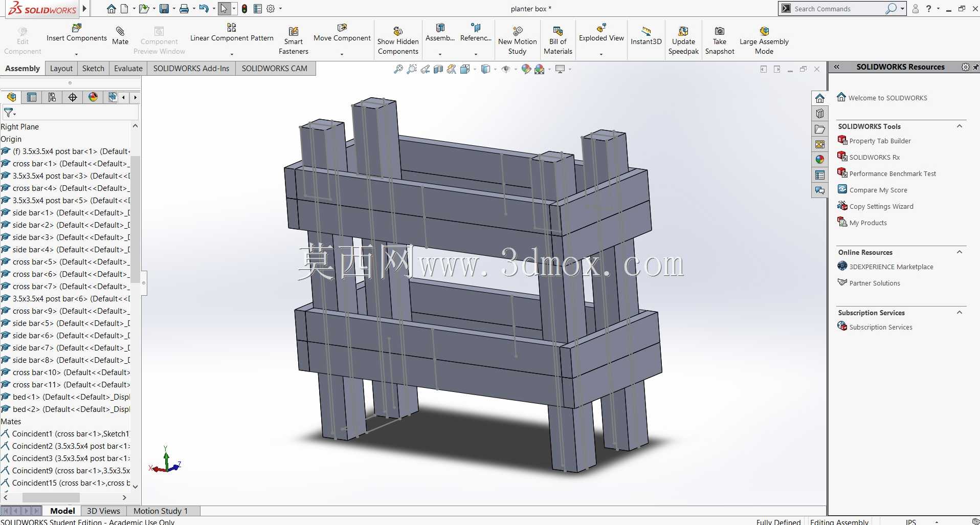Click Zoom to Fit in view toolbar
This screenshot has height=525, width=980.
(398, 69)
